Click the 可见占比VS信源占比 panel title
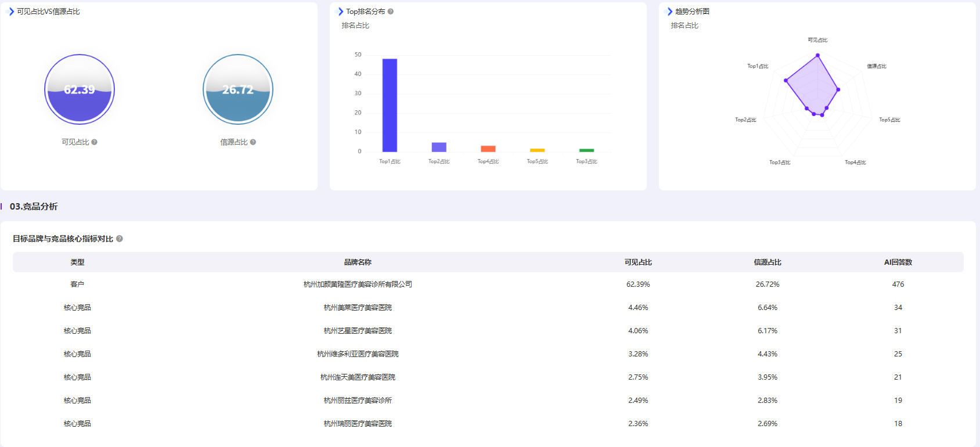980x447 pixels. [x=48, y=12]
